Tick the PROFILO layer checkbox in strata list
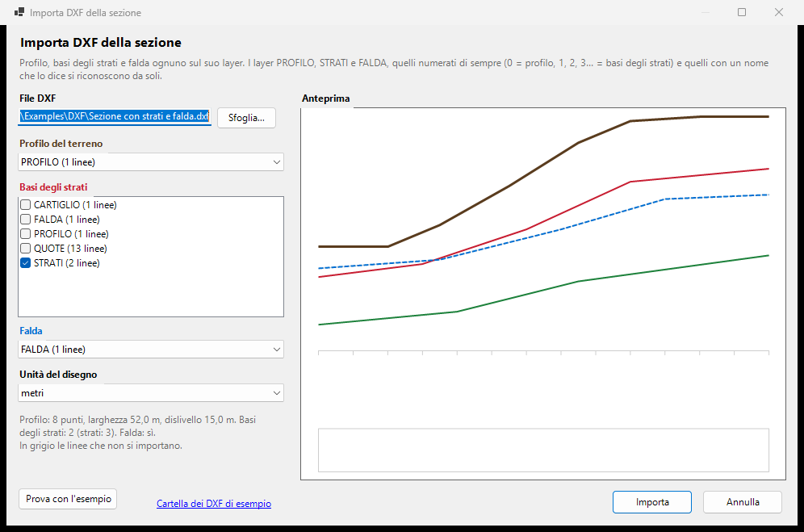The width and height of the screenshot is (804, 532). tap(26, 234)
